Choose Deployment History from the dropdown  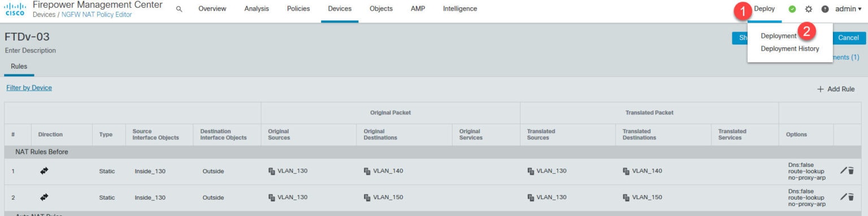[790, 49]
